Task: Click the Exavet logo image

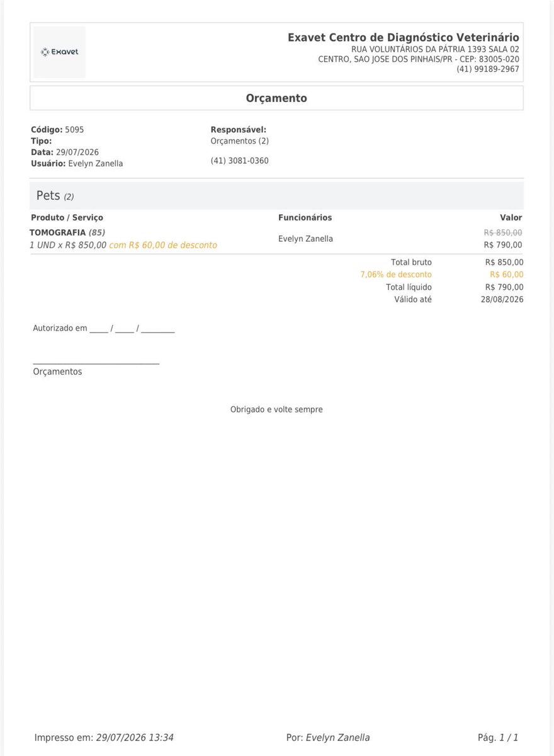Action: point(59,52)
